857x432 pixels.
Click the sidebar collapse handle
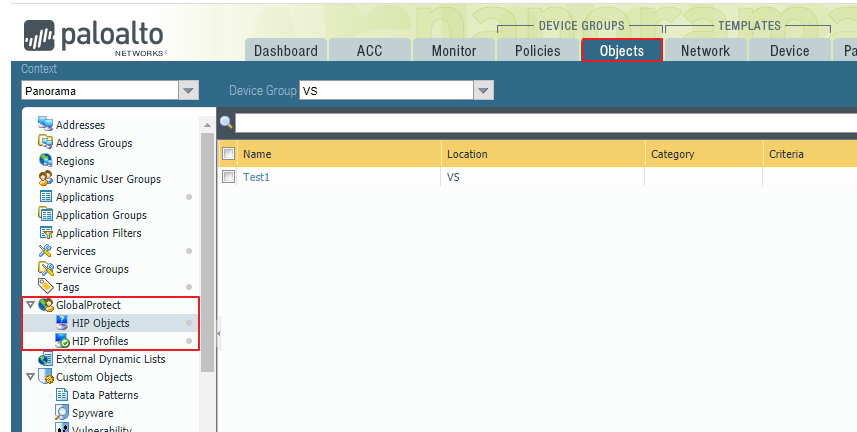pyautogui.click(x=218, y=332)
